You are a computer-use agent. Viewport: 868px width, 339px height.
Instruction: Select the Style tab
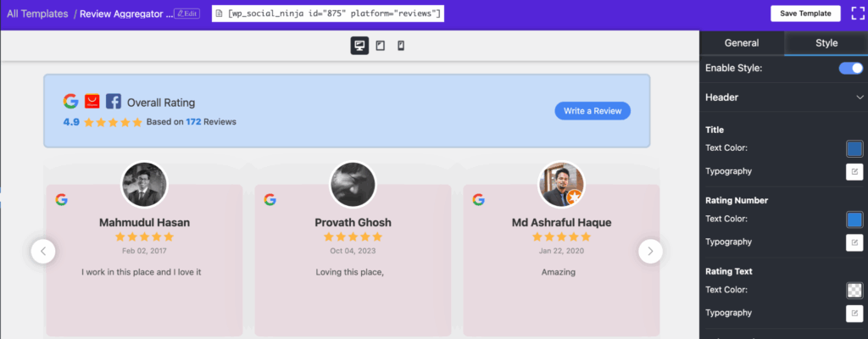point(826,43)
